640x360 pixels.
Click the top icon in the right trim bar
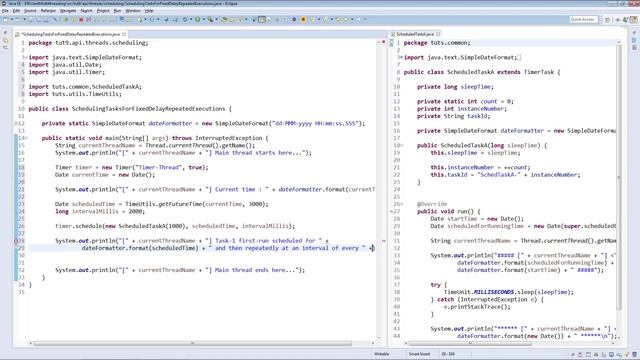pyautogui.click(x=634, y=33)
